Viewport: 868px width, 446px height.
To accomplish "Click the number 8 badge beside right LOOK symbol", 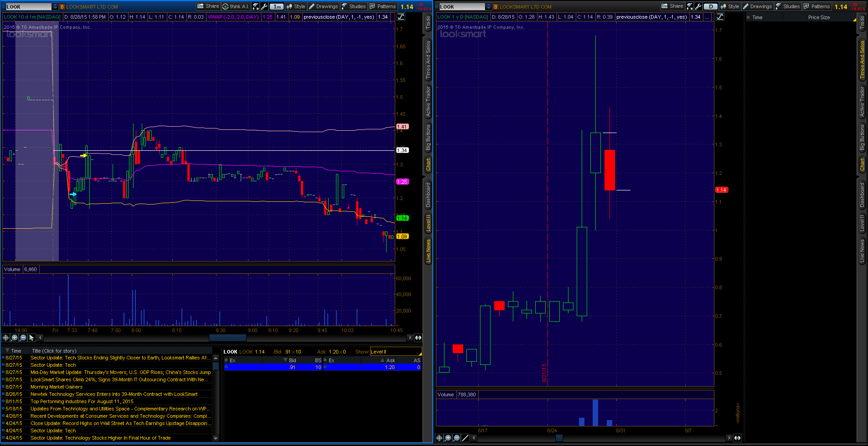I will (496, 7).
